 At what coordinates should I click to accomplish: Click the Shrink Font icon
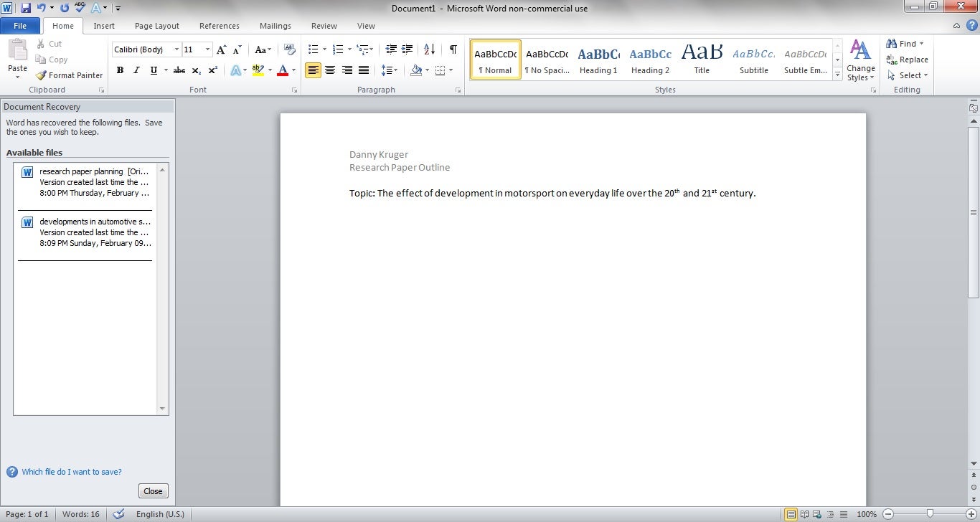point(237,49)
